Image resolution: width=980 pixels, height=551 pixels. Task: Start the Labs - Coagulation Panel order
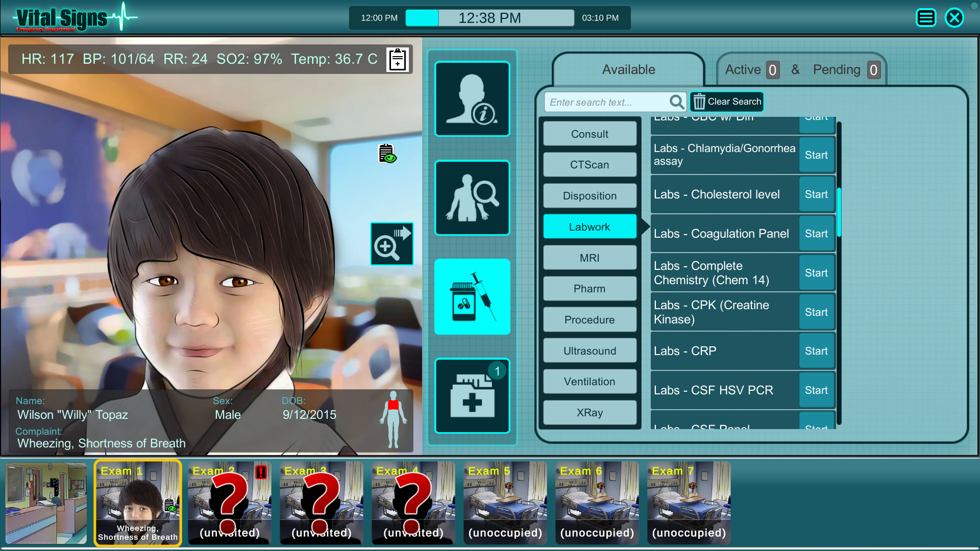816,233
